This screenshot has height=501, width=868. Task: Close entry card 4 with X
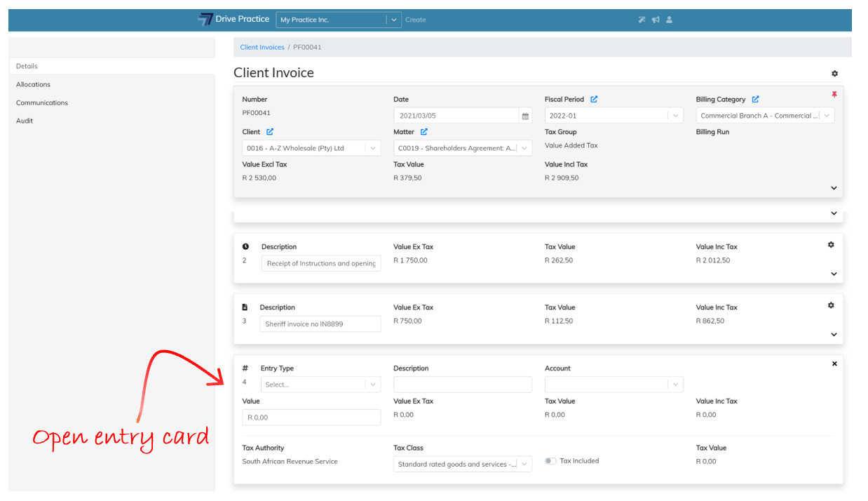pos(834,364)
